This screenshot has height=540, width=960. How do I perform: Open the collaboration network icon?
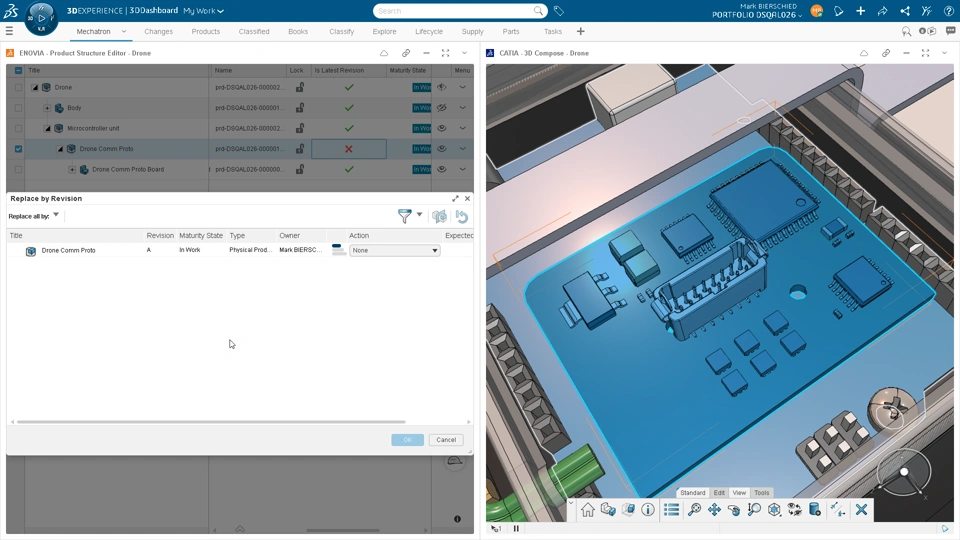[905, 11]
